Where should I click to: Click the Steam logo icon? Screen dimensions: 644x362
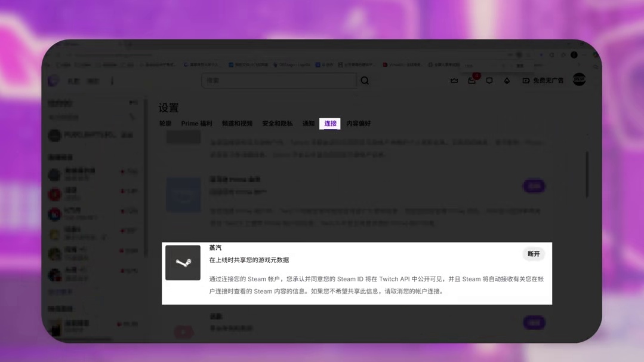[x=183, y=263]
